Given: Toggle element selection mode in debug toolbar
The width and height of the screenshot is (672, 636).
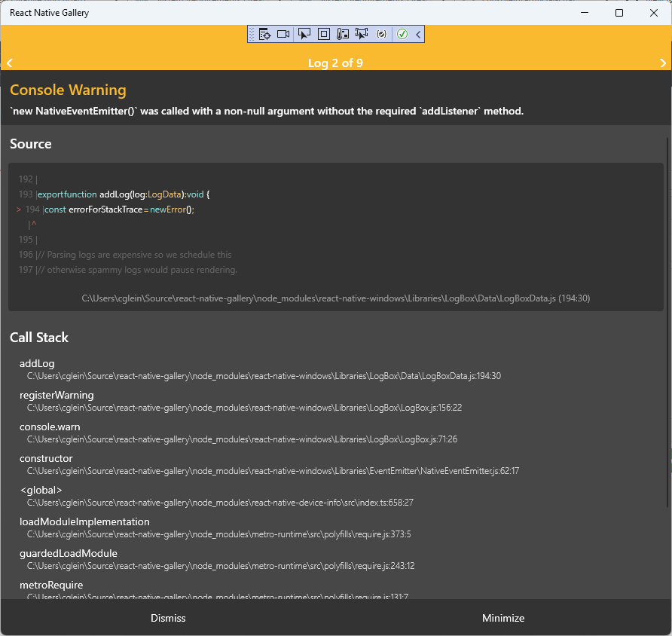Looking at the screenshot, I should [x=304, y=34].
